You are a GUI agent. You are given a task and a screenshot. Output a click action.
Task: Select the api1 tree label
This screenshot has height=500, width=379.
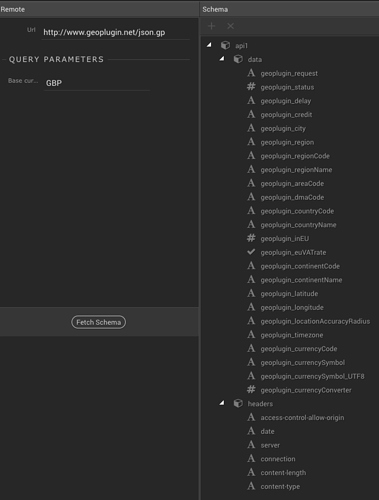(241, 46)
